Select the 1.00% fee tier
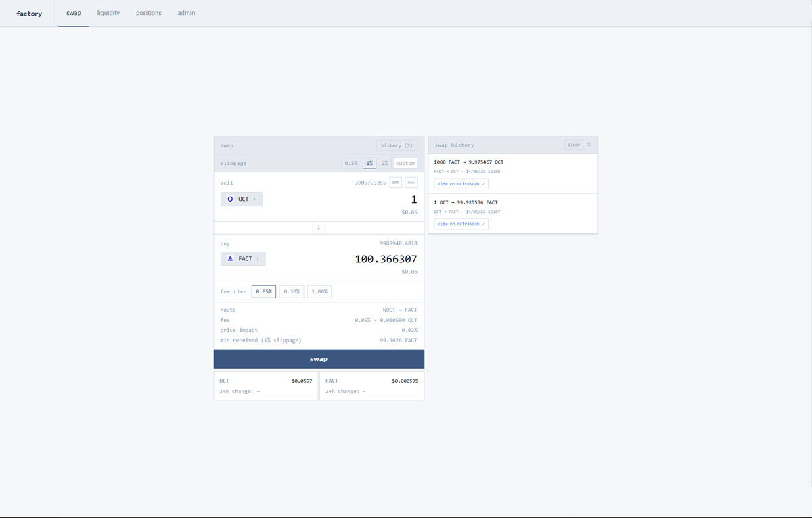 (x=319, y=291)
